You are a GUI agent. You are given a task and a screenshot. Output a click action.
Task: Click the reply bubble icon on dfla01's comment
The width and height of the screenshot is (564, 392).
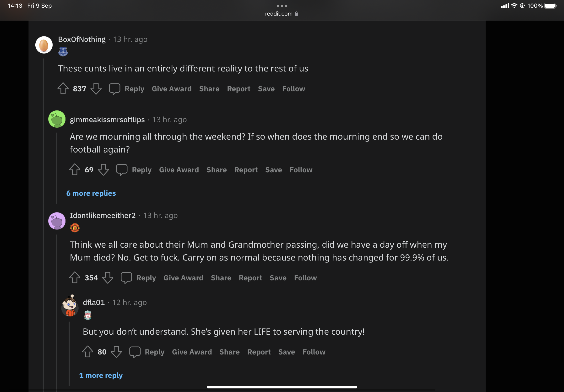point(135,352)
